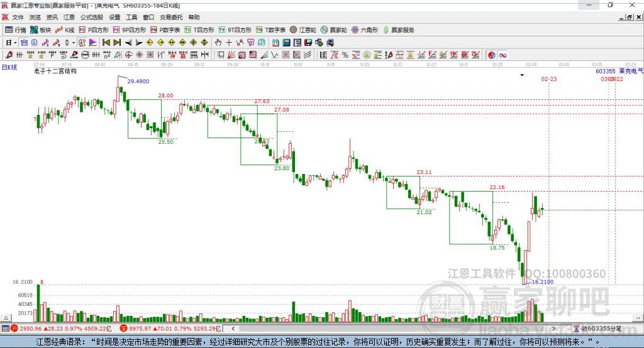Open the 工具 menu

tap(131, 17)
